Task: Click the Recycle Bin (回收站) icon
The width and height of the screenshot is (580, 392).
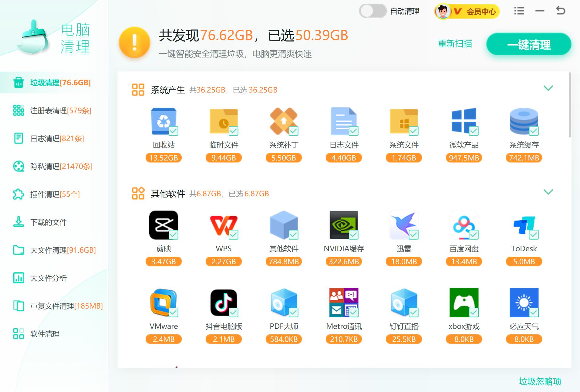Action: (164, 121)
